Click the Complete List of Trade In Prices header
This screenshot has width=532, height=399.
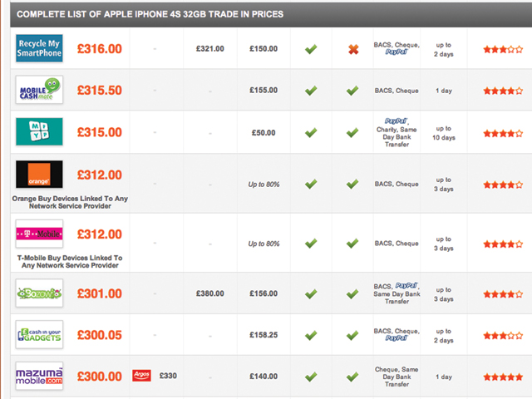[x=150, y=14]
